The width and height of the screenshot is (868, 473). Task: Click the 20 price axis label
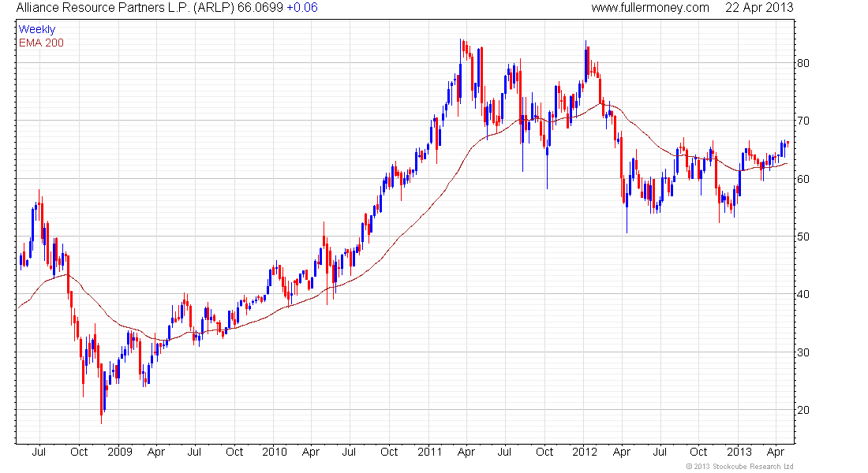click(x=803, y=410)
